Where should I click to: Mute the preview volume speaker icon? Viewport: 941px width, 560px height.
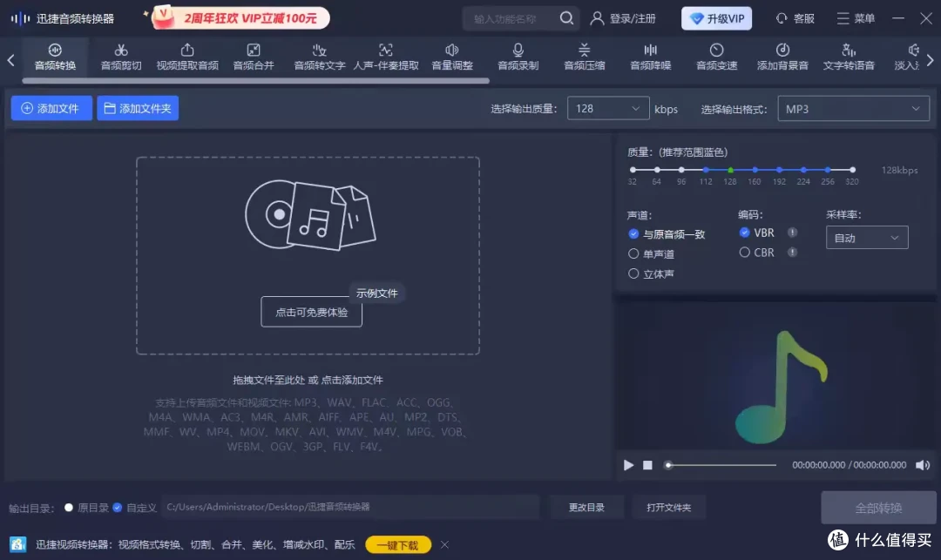point(923,465)
